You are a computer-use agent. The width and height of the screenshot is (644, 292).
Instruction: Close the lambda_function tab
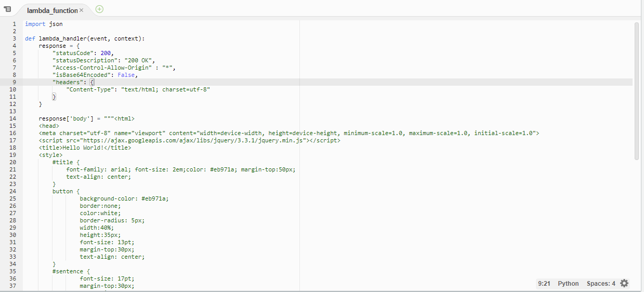pyautogui.click(x=81, y=10)
